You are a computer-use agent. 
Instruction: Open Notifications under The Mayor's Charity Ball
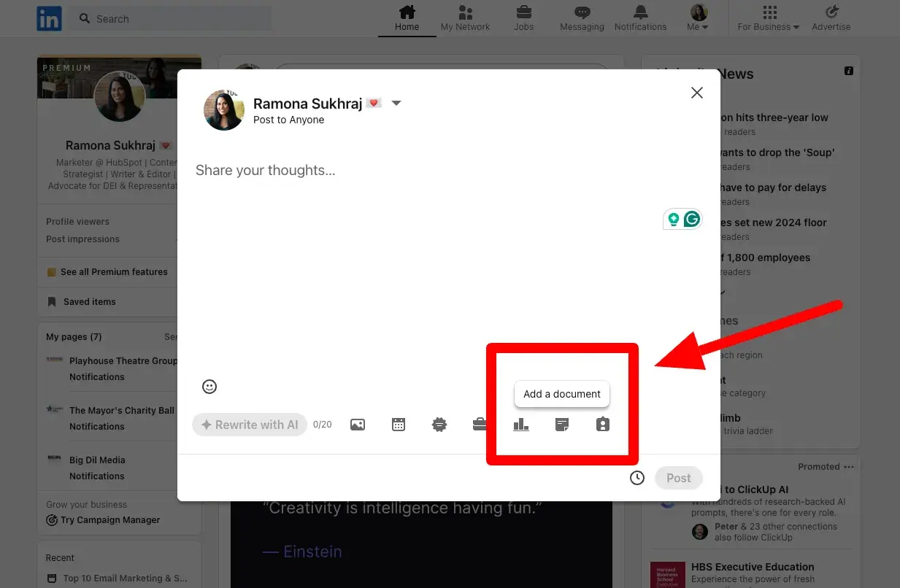pyautogui.click(x=97, y=427)
